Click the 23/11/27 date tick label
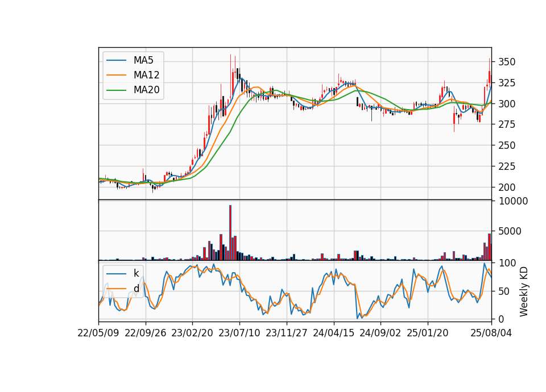 (287, 333)
